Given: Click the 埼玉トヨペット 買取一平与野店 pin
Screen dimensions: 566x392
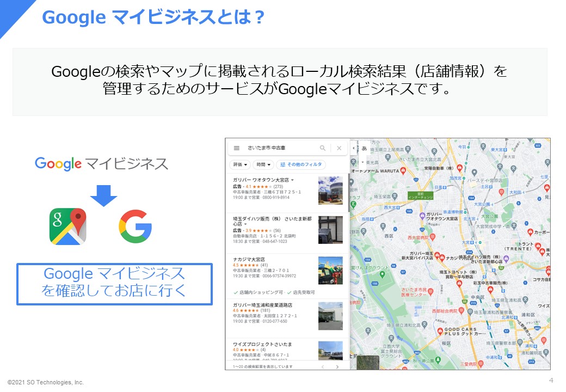Looking at the screenshot, I should tap(459, 283).
